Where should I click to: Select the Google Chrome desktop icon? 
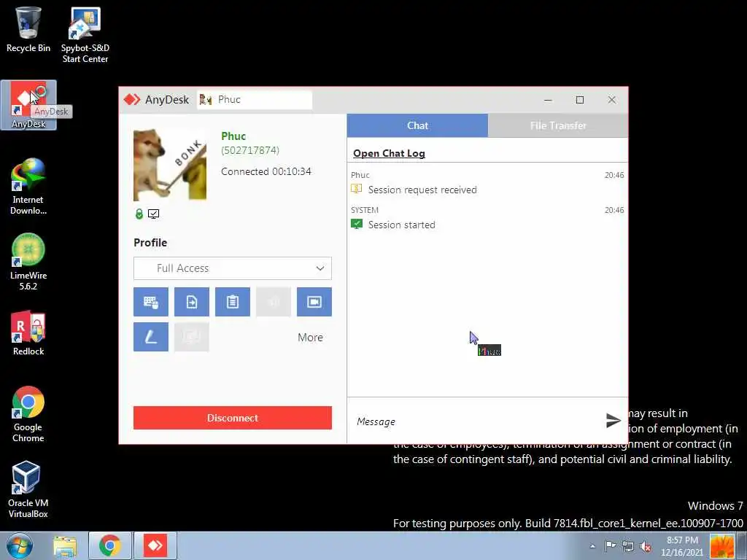click(x=28, y=414)
